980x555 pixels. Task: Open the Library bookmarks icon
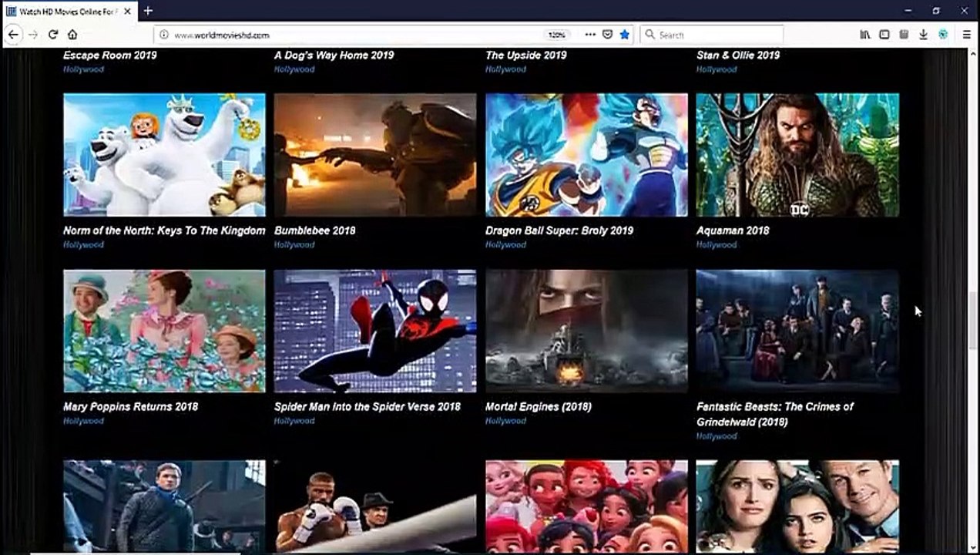[x=865, y=35]
